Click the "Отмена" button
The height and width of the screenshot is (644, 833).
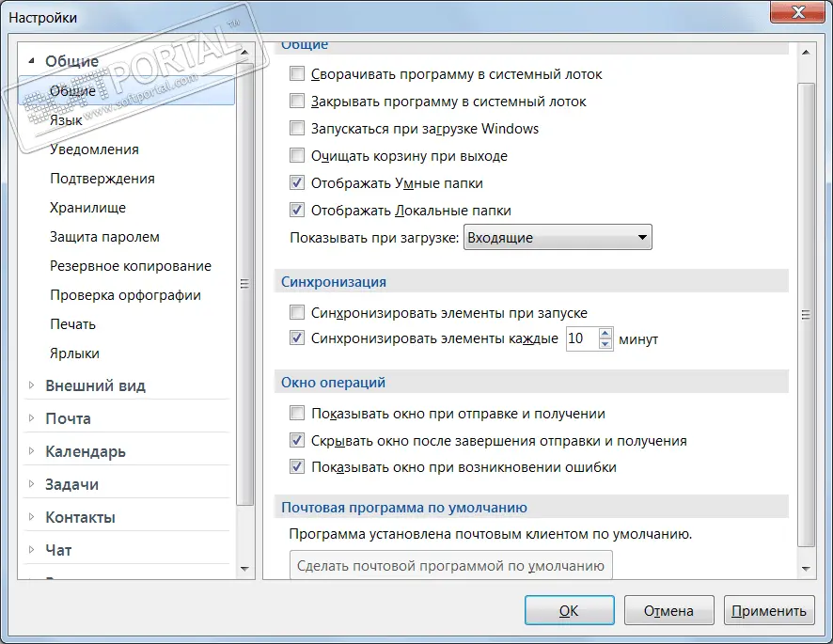click(668, 610)
